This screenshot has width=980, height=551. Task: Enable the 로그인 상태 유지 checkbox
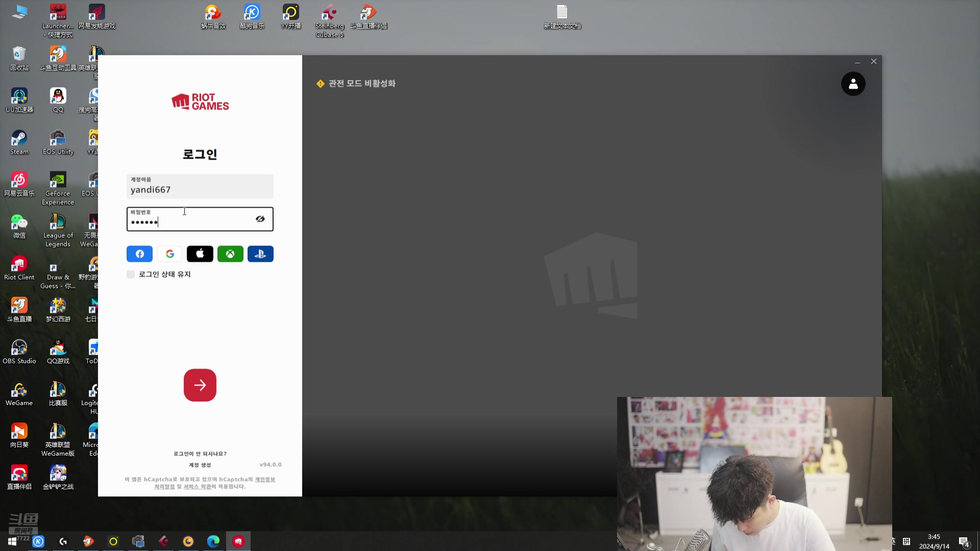[x=131, y=274]
